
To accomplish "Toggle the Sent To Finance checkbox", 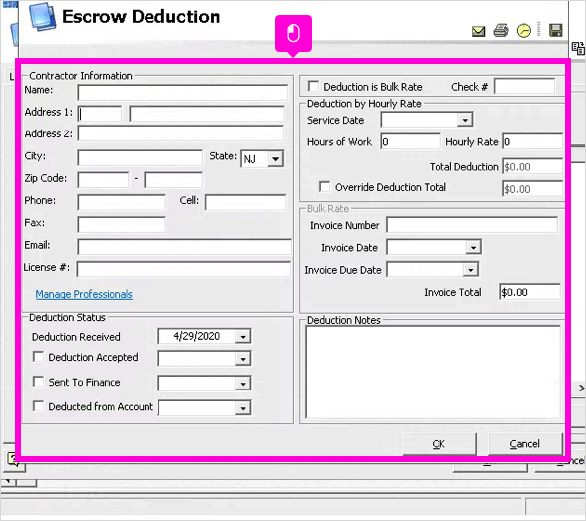I will pyautogui.click(x=38, y=382).
